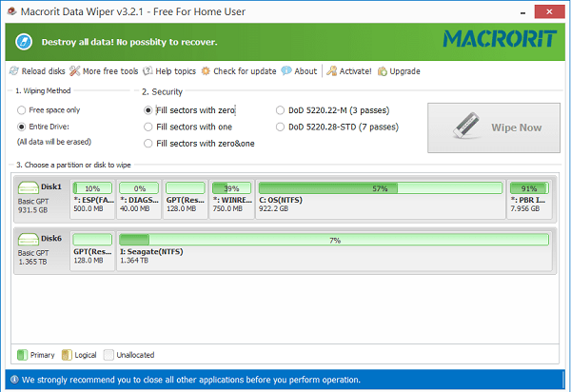Click the Disk1 drive icon
Image resolution: width=571 pixels, height=392 pixels.
29,187
